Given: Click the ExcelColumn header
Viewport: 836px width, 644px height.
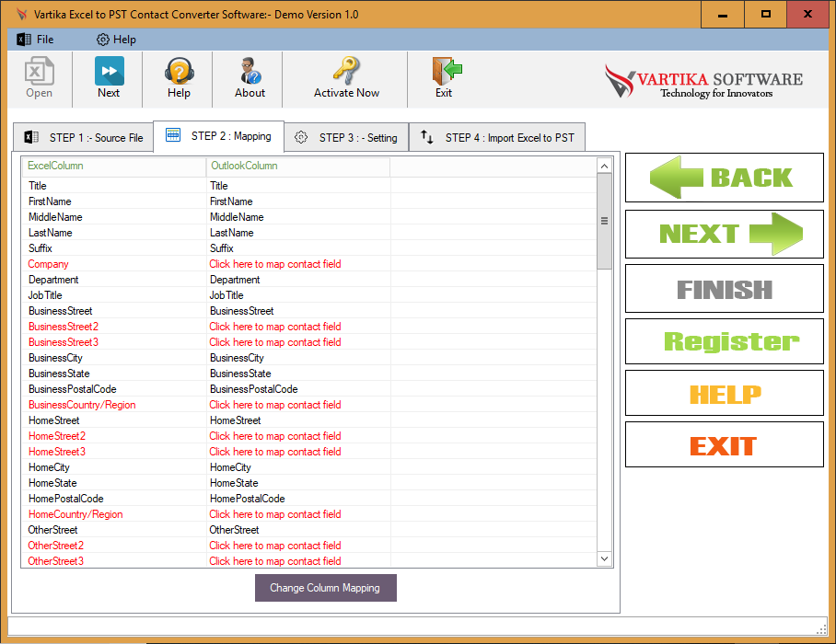Looking at the screenshot, I should (113, 166).
